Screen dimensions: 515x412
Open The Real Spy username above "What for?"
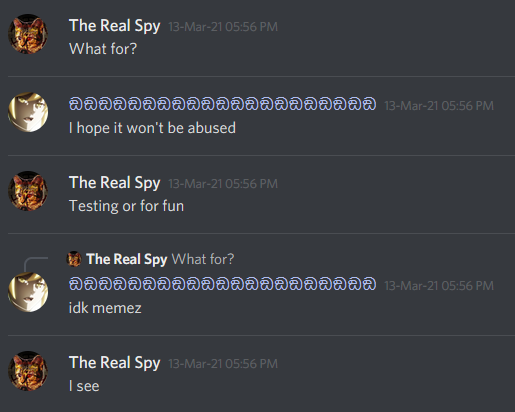[x=115, y=26]
